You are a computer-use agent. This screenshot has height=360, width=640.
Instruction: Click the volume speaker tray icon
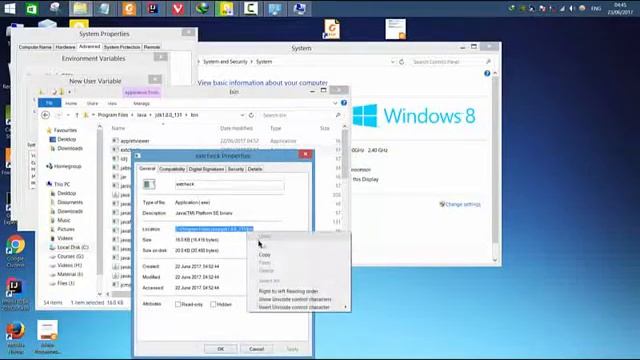pos(572,8)
